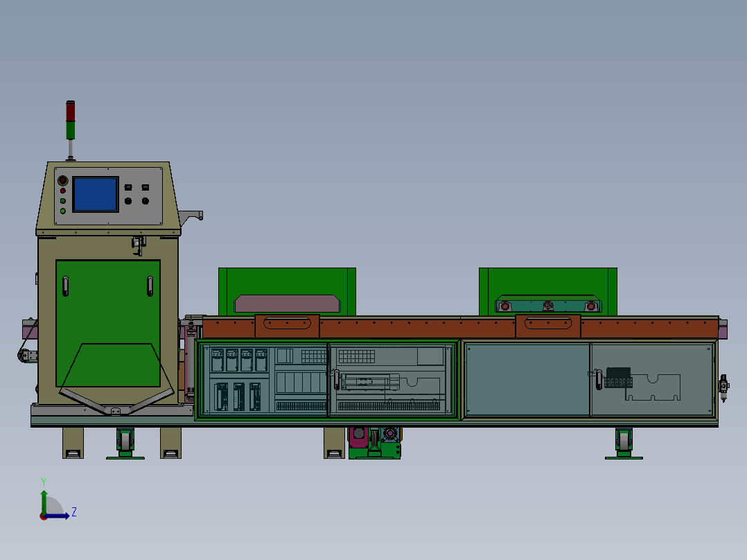Click the red origin ball of the triad
This screenshot has height=560, width=747.
[x=43, y=516]
